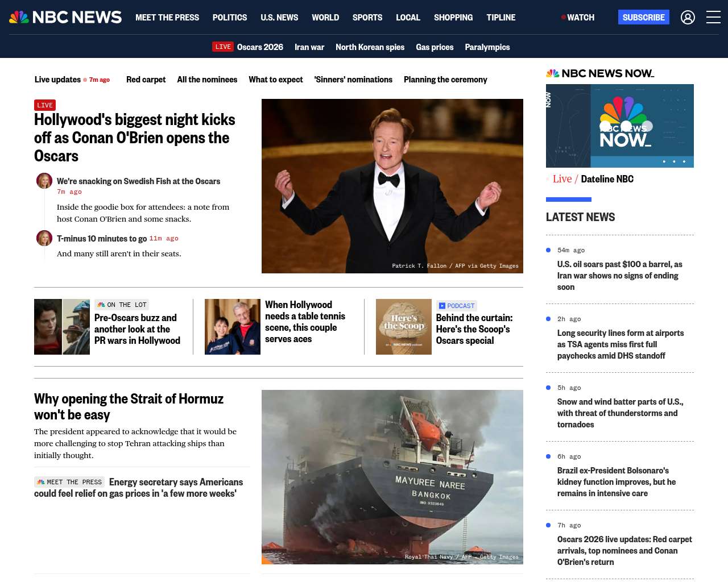The height and width of the screenshot is (582, 728).
Task: Open TSA long security lines story
Action: [621, 344]
